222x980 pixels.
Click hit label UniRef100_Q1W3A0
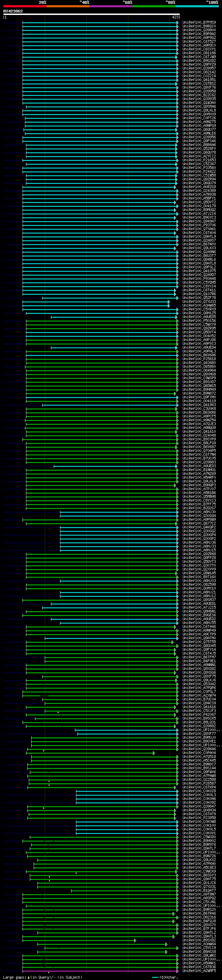coord(199,103)
